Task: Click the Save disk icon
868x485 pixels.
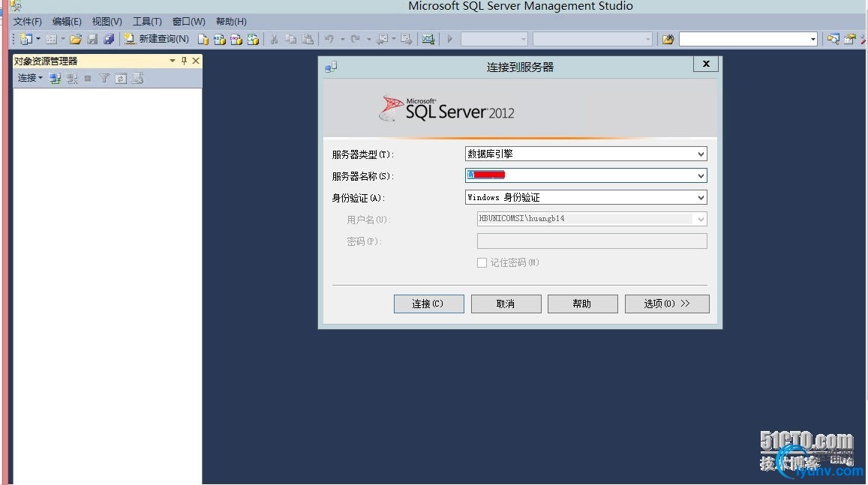Action: [92, 39]
